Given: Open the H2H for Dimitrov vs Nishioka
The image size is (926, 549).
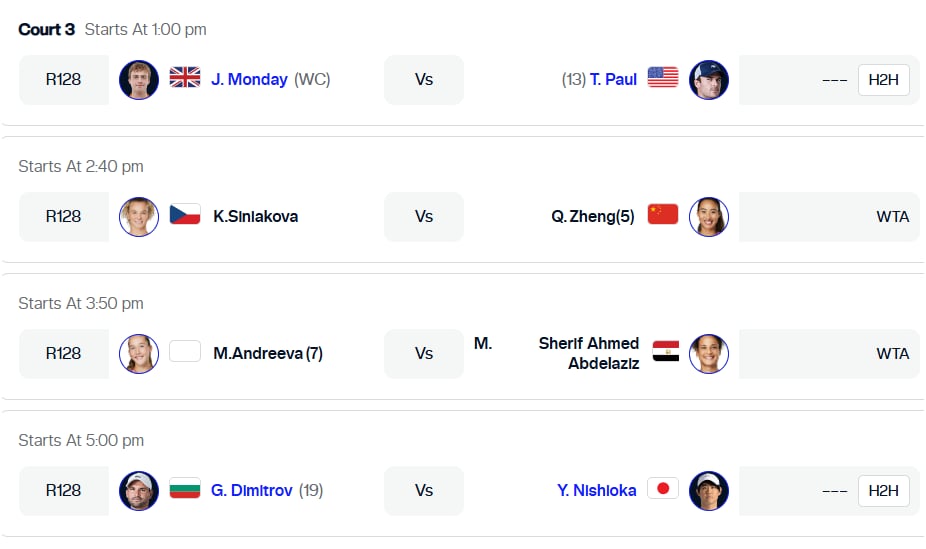Looking at the screenshot, I should click(x=883, y=491).
